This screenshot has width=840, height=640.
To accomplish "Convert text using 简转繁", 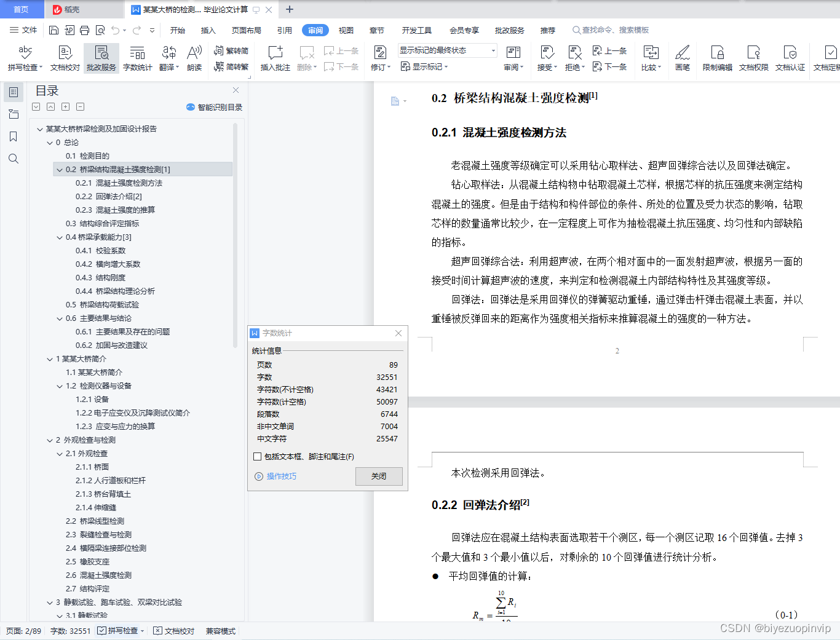I will coord(231,66).
